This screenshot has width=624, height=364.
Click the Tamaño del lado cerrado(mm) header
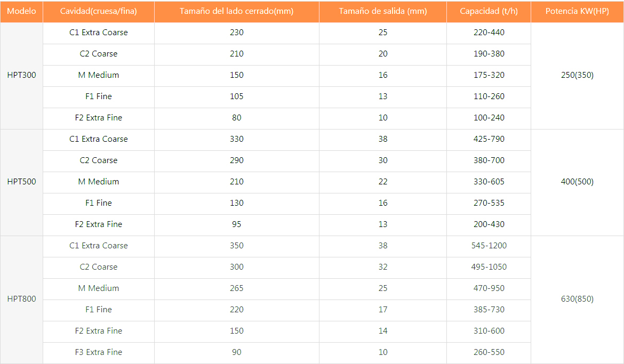(x=237, y=11)
